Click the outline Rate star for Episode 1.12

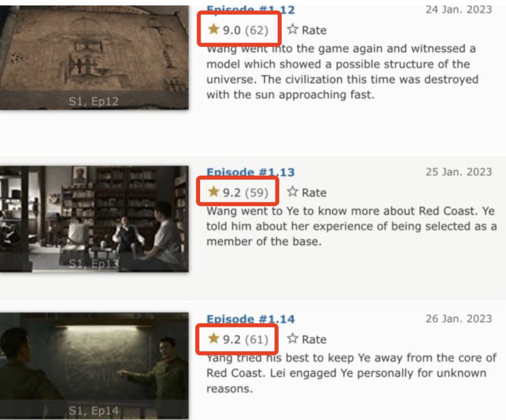[292, 30]
